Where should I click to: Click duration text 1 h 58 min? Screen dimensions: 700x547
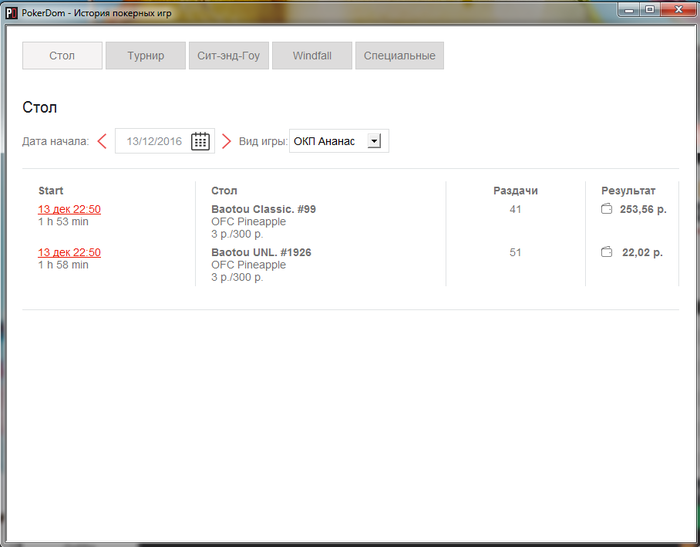tap(63, 265)
